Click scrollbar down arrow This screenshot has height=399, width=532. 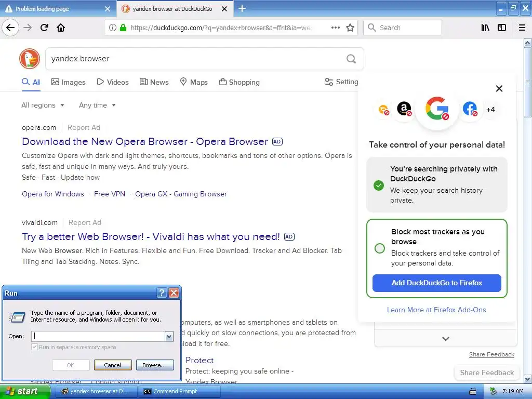[x=527, y=379]
